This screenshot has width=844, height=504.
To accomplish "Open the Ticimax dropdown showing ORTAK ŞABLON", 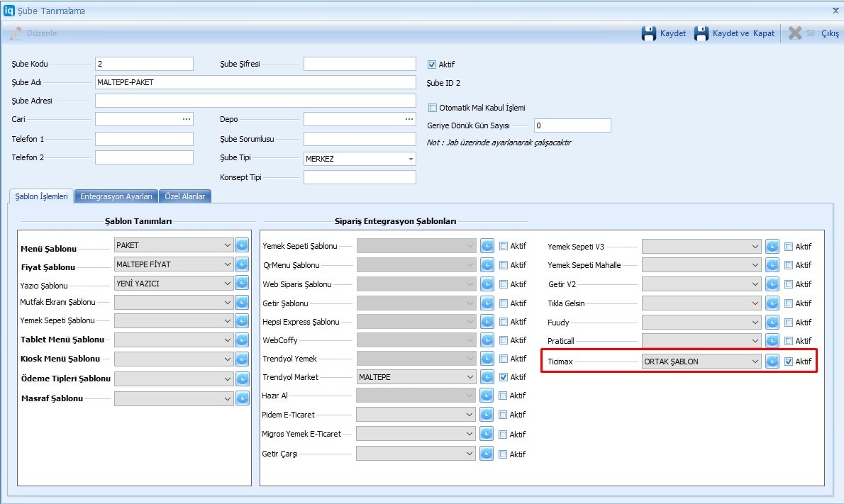I will click(701, 362).
